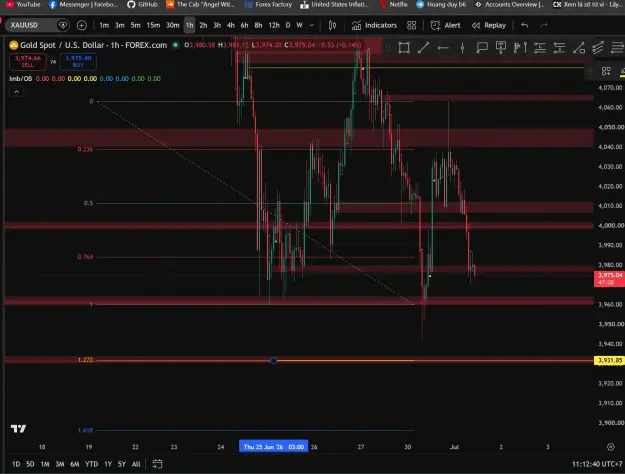Select the 3m timeframe
The height and width of the screenshot is (474, 625).
coord(120,25)
